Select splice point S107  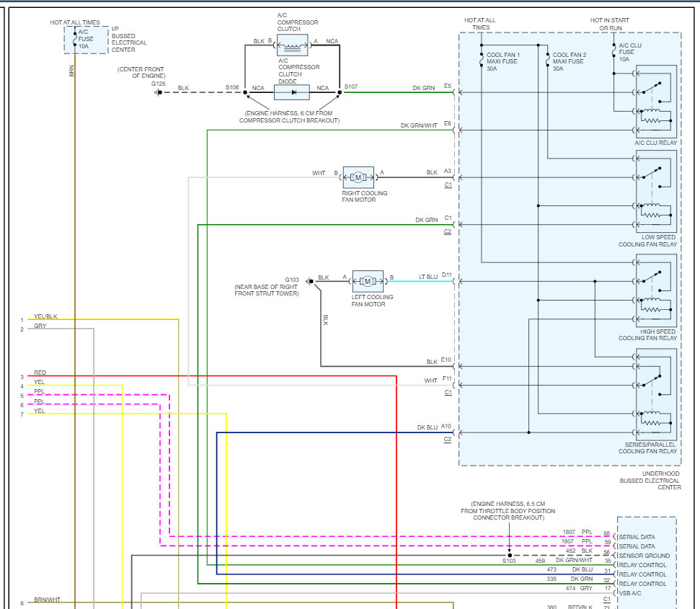(340, 92)
